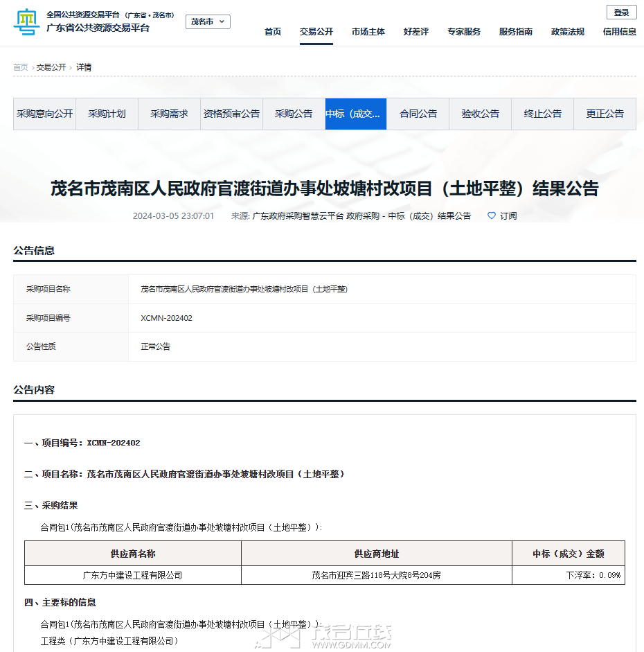Go to 首页 in top navigation

[x=273, y=32]
